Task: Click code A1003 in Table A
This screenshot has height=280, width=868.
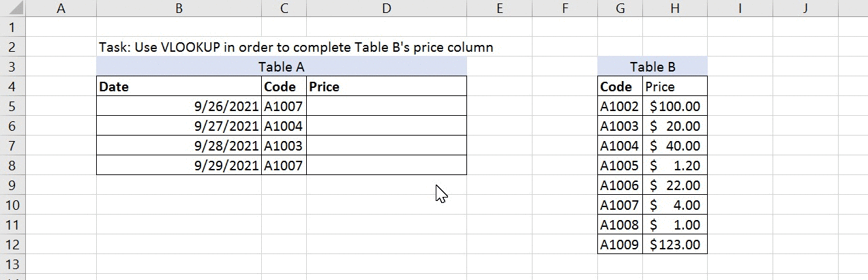Action: coord(284,146)
